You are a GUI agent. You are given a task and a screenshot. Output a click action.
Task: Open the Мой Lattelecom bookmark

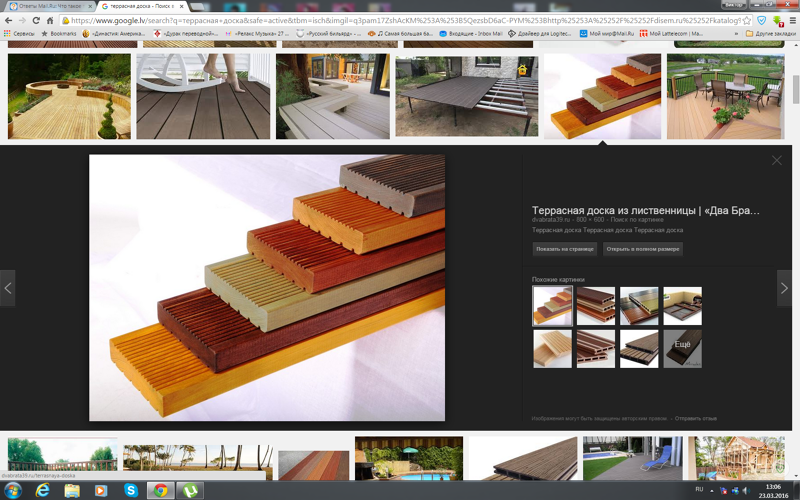coord(671,33)
